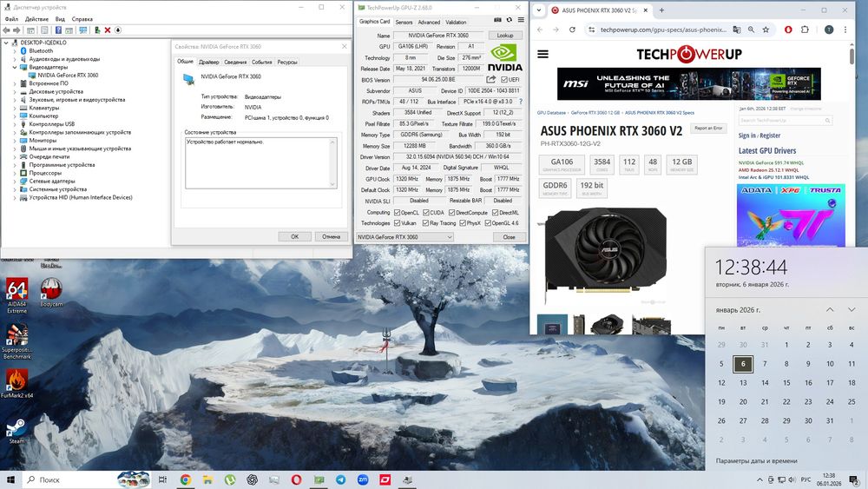Image resolution: width=868 pixels, height=489 pixels.
Task: Open the Действие menu
Action: [36, 19]
